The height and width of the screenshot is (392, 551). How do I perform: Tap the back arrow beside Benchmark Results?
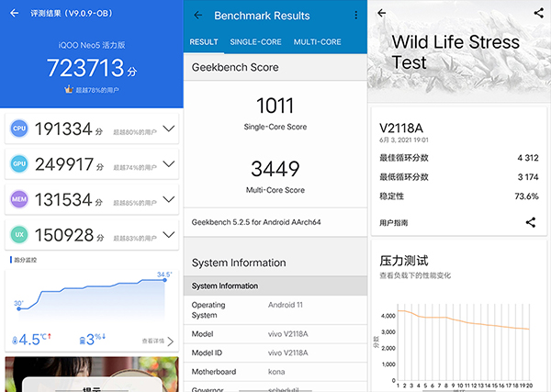point(198,16)
